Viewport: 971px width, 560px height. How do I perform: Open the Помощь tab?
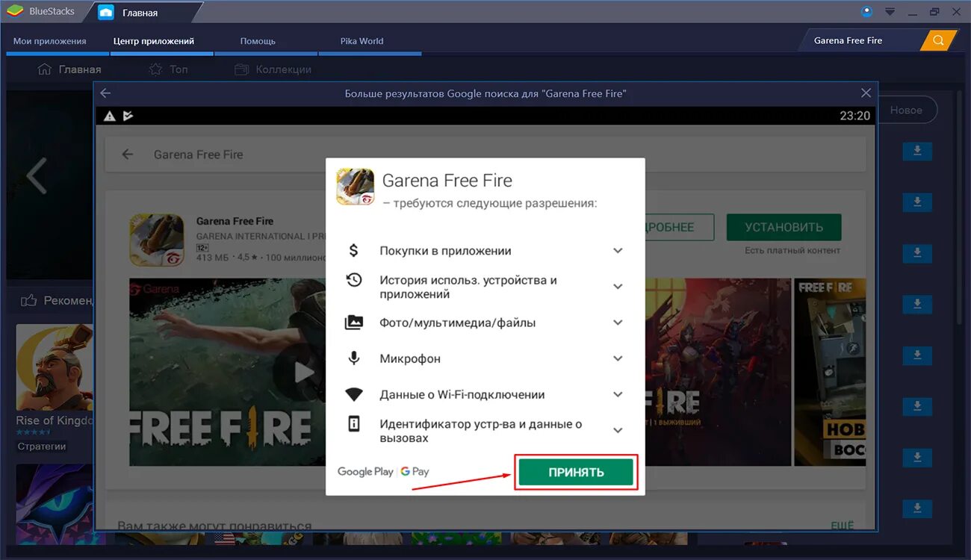pyautogui.click(x=258, y=41)
